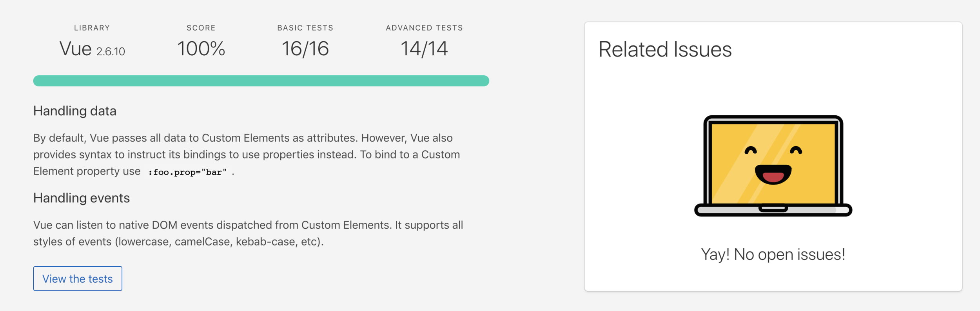Click the smiling mouth on laptop screen

(x=773, y=175)
